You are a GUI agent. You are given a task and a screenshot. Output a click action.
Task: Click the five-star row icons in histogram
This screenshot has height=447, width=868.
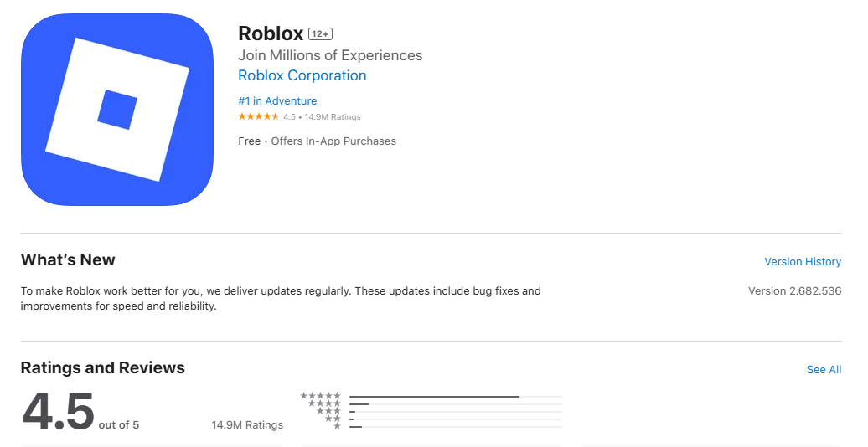[321, 396]
